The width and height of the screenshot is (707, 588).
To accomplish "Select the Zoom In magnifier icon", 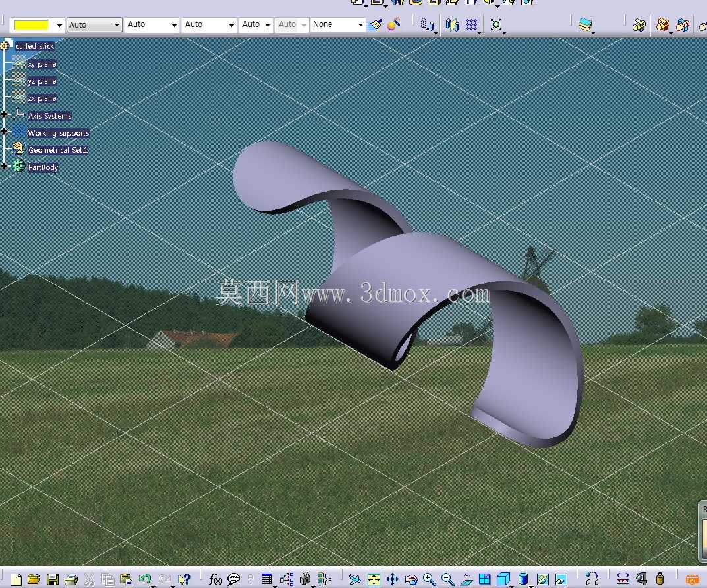I will click(429, 579).
